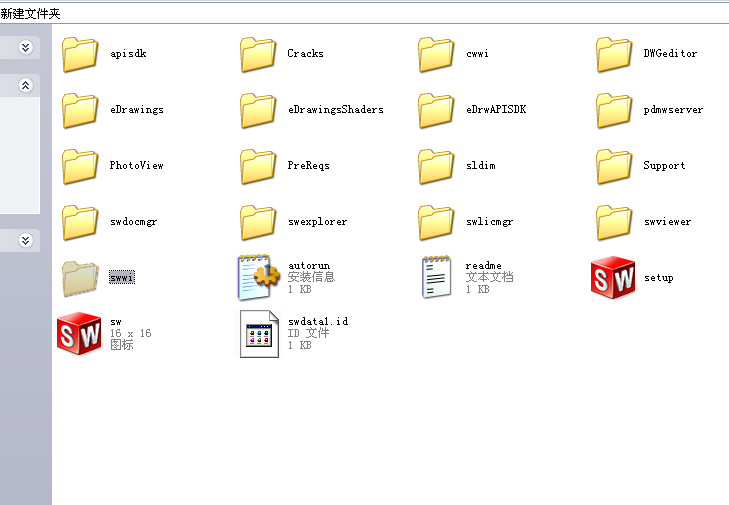This screenshot has width=729, height=505.
Task: Expand the top sidebar panel chevron
Action: coord(26,47)
